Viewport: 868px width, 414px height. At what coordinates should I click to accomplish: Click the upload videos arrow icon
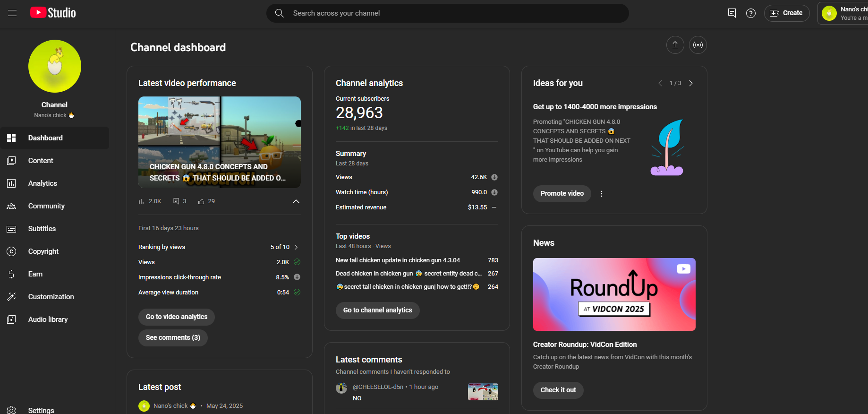coord(675,45)
